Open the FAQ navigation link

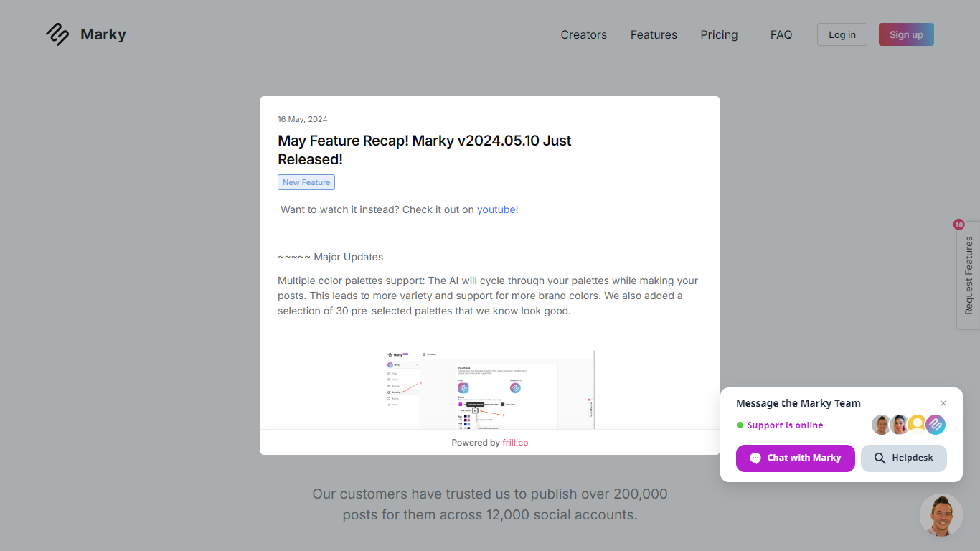pos(781,34)
